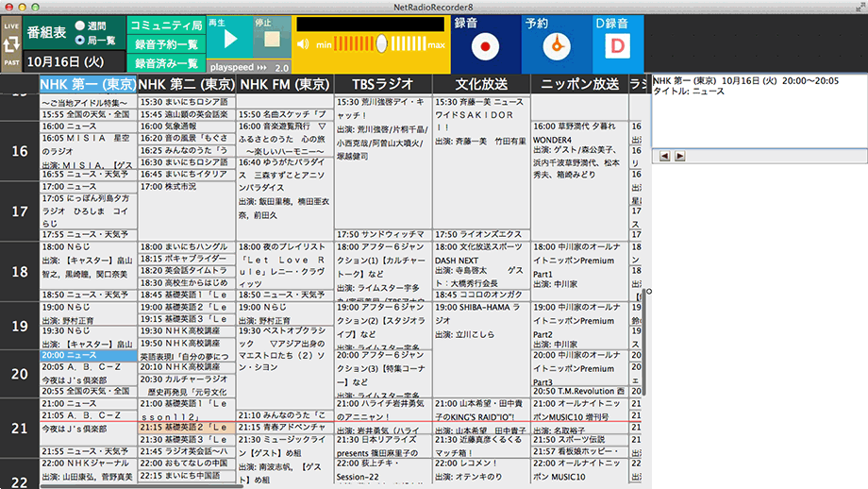The height and width of the screenshot is (489, 868).
Task: Select 15:30 斉藤一美 ニュースワイドSAKIDORI
Action: [x=481, y=162]
